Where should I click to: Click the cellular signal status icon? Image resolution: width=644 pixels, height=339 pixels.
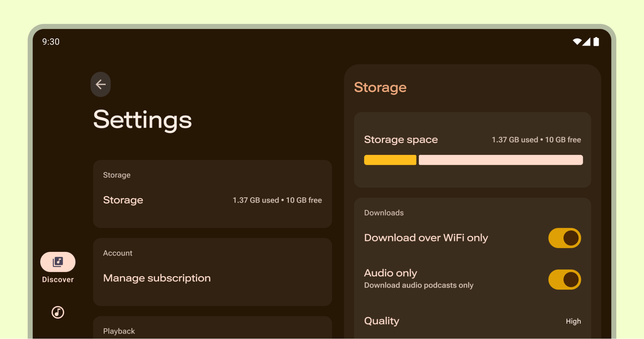click(587, 42)
